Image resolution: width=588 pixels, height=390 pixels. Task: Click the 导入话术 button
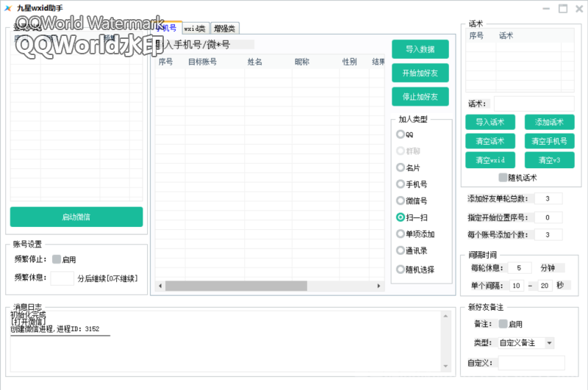tap(490, 122)
